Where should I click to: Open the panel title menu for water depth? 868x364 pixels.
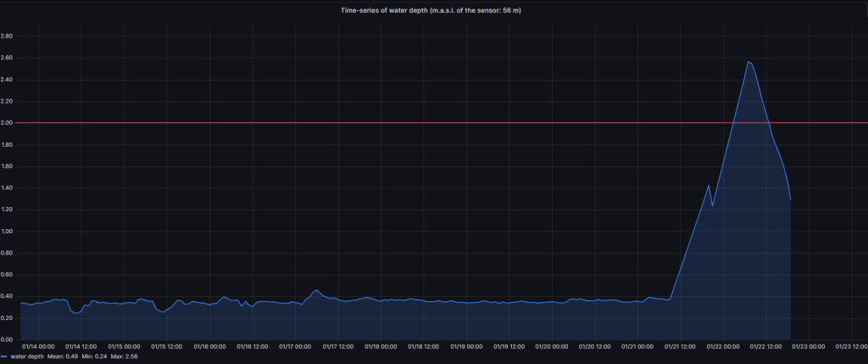point(433,10)
